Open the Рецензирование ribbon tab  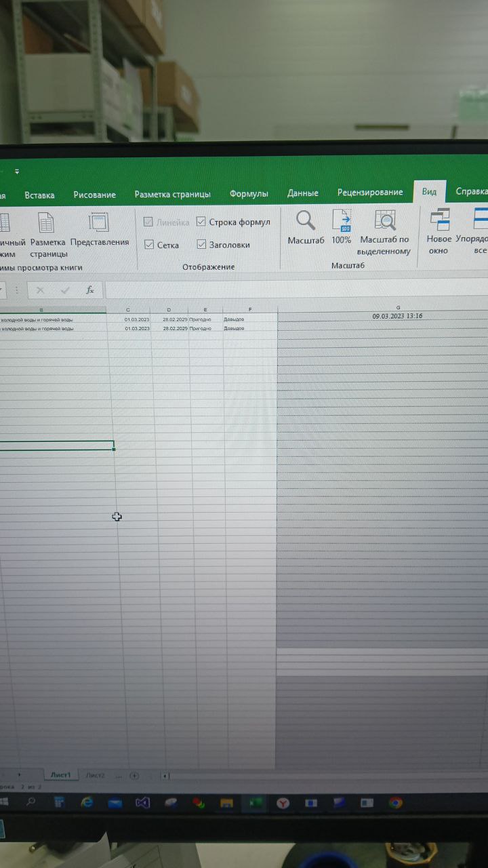tap(370, 193)
